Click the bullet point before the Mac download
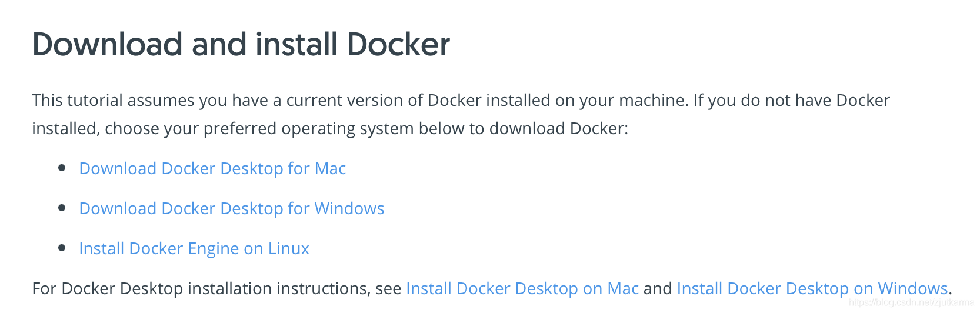Image resolution: width=980 pixels, height=313 pixels. (x=62, y=168)
